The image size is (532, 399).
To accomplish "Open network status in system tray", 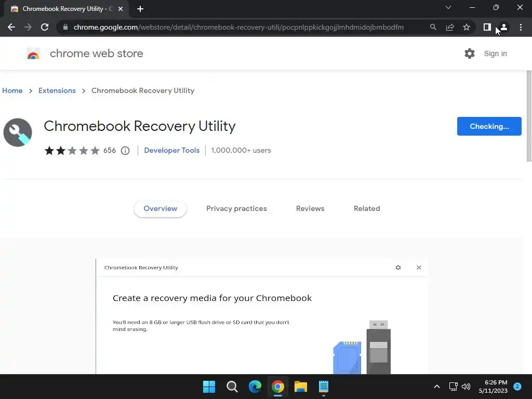I will pos(453,387).
